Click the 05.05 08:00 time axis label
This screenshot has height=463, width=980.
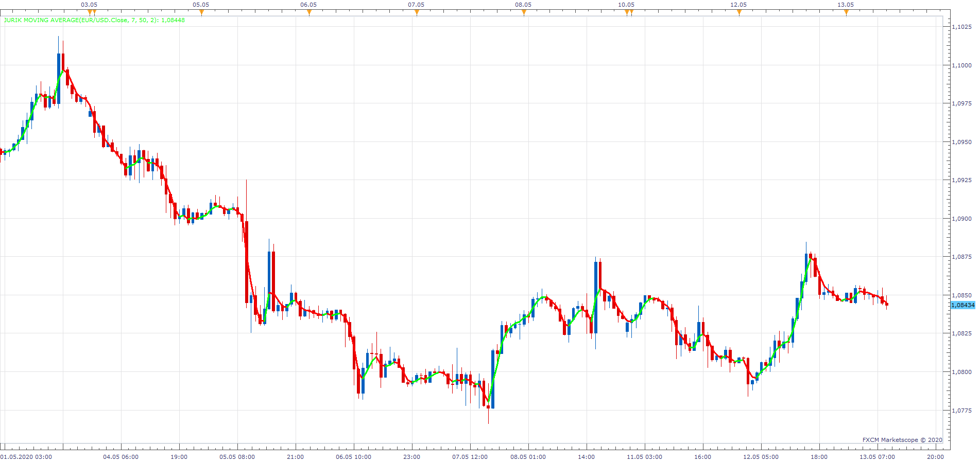tap(237, 457)
